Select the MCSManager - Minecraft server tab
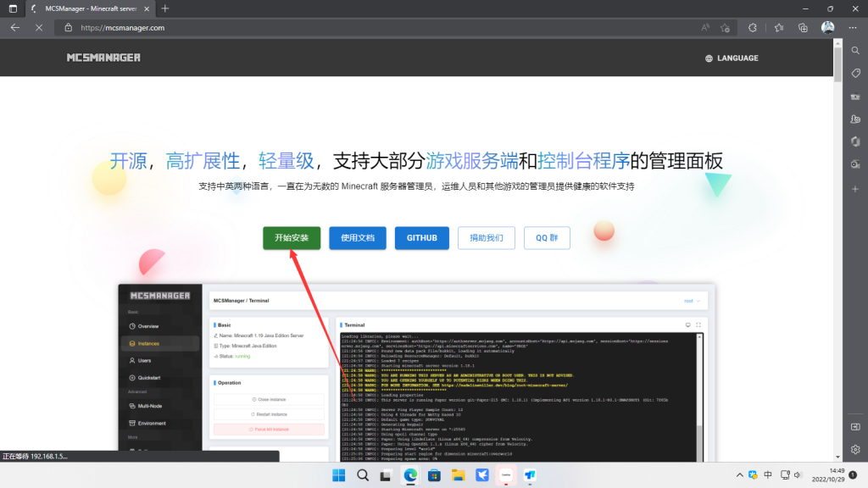The height and width of the screenshot is (488, 868). (x=91, y=8)
